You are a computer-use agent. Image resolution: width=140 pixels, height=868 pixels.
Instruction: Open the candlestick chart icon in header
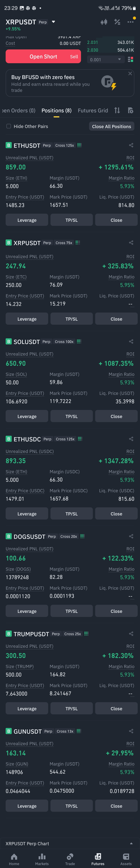pyautogui.click(x=104, y=22)
